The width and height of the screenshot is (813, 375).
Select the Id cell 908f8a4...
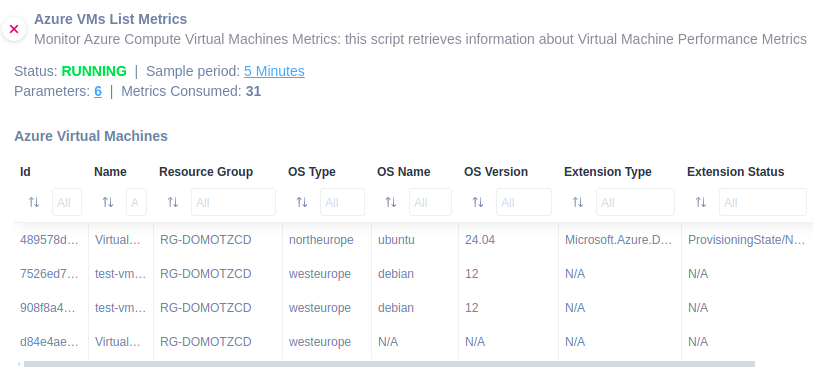(x=49, y=308)
